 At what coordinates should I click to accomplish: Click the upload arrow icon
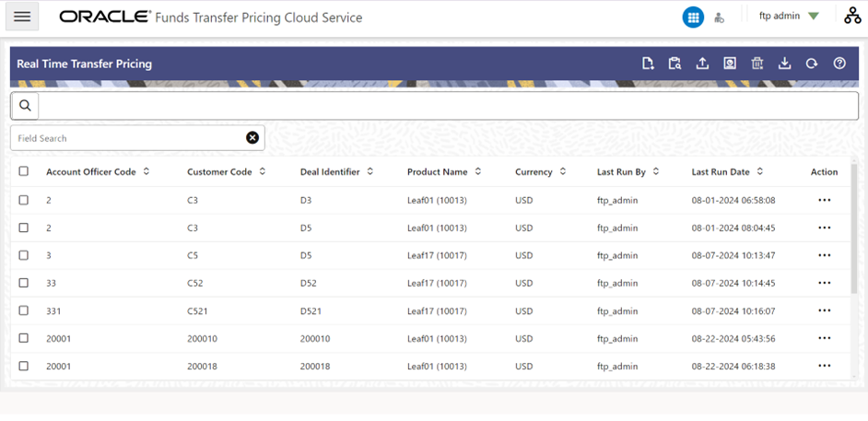[702, 64]
